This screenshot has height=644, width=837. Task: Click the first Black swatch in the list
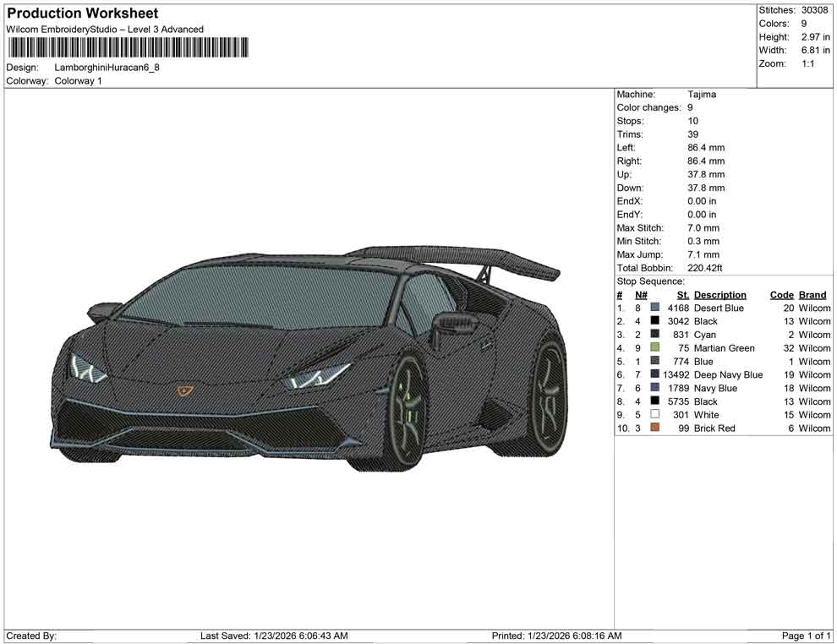654,321
